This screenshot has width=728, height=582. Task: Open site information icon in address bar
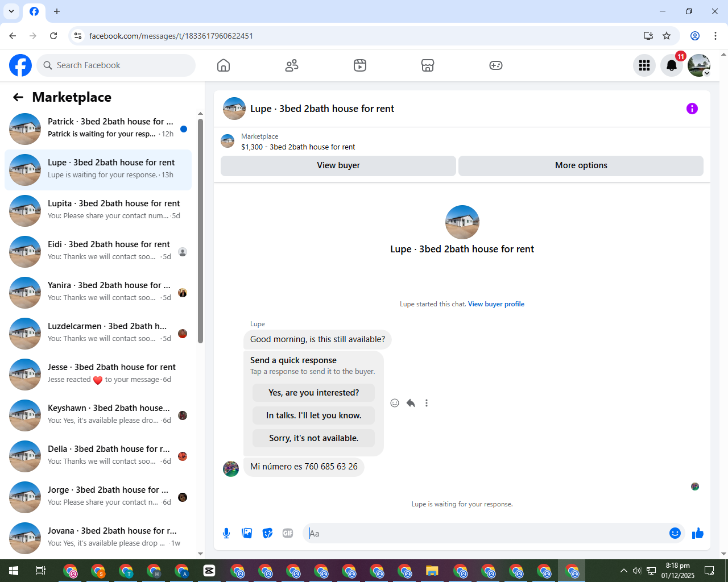click(78, 36)
